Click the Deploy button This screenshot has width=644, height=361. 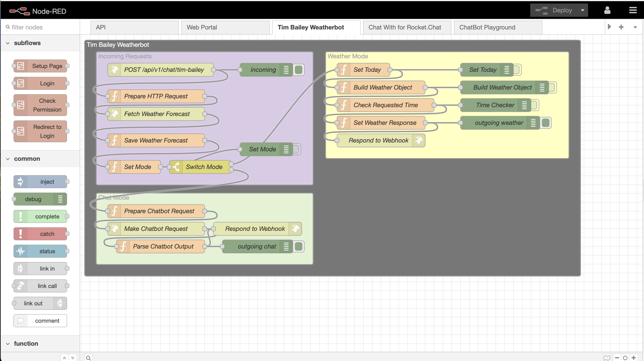click(x=554, y=10)
